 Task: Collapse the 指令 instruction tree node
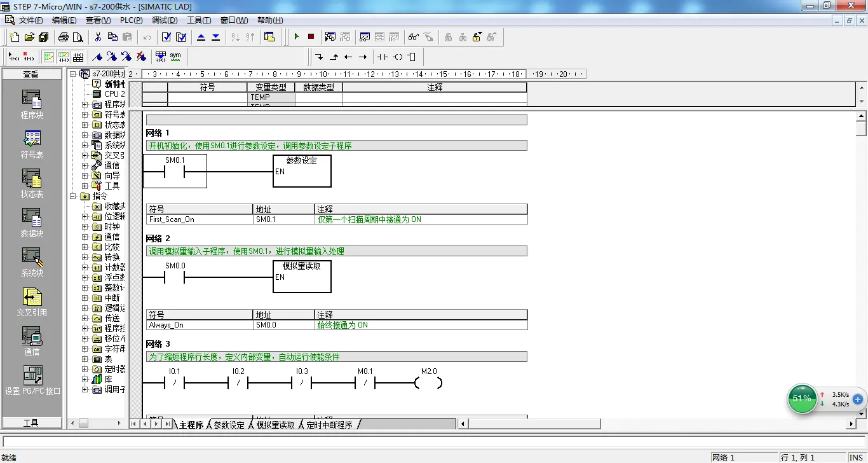tap(73, 196)
